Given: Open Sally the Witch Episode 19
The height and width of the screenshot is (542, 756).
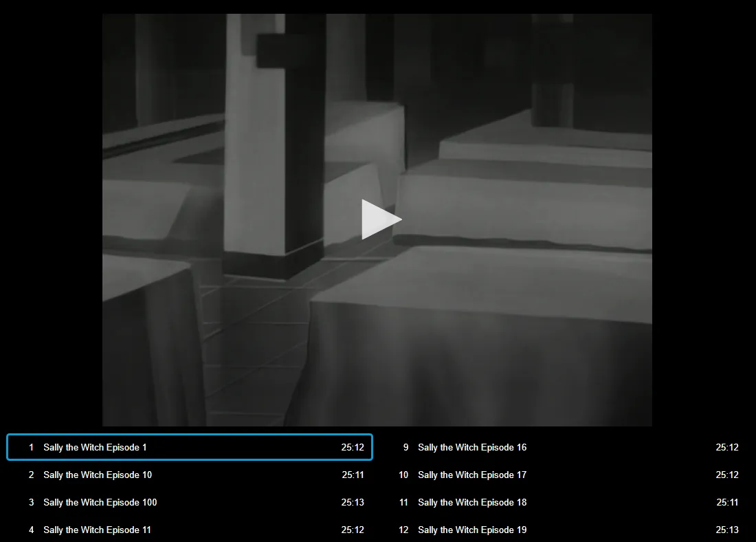Looking at the screenshot, I should point(472,530).
